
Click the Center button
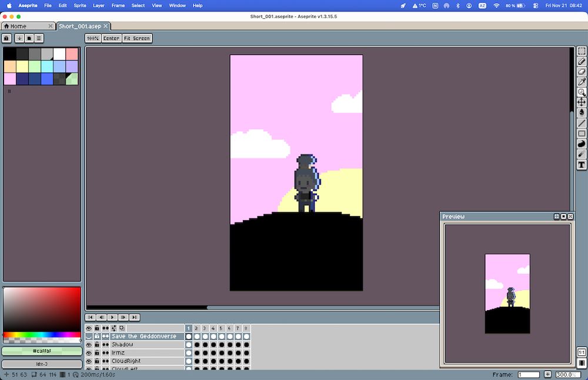point(111,38)
